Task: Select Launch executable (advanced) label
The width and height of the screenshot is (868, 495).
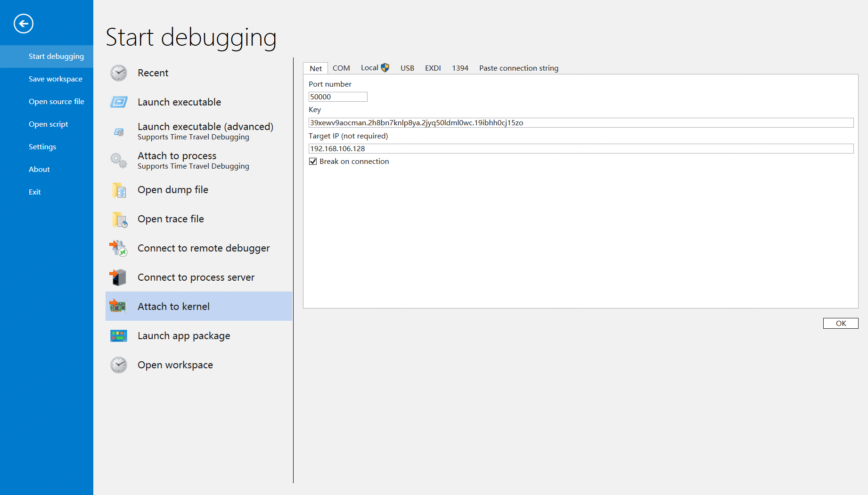Action: tap(205, 127)
